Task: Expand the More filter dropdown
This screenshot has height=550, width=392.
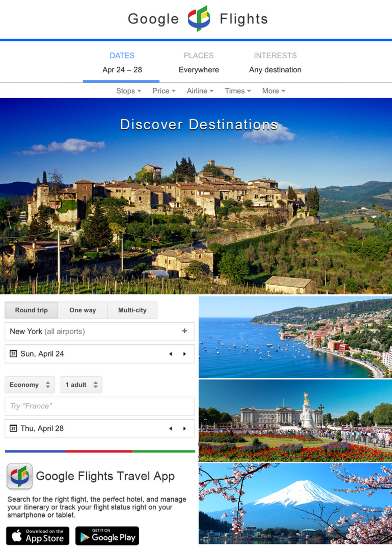Action: [x=274, y=91]
